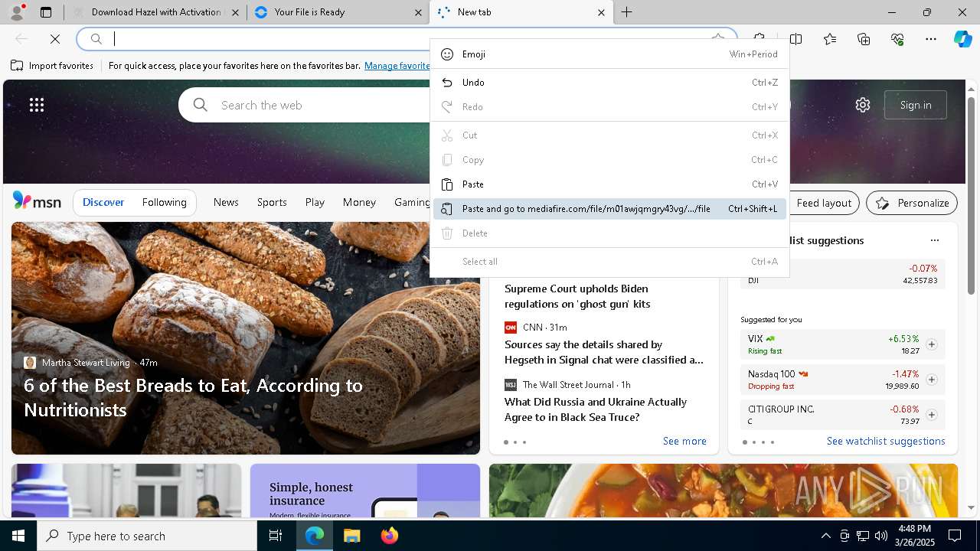
Task: Open the Personalize button
Action: (912, 203)
